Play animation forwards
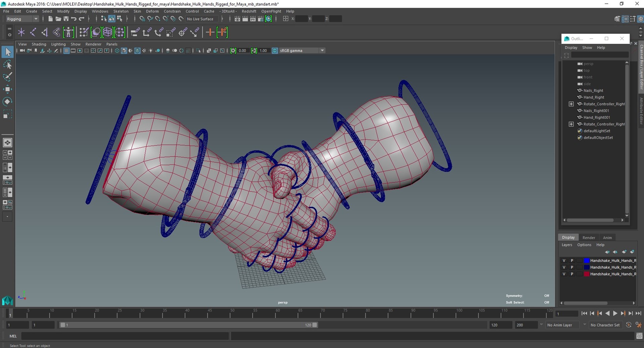This screenshot has height=348, width=644. click(x=615, y=313)
